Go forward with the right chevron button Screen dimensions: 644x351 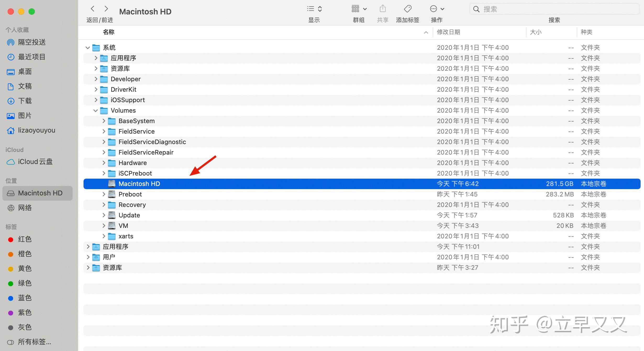click(106, 9)
